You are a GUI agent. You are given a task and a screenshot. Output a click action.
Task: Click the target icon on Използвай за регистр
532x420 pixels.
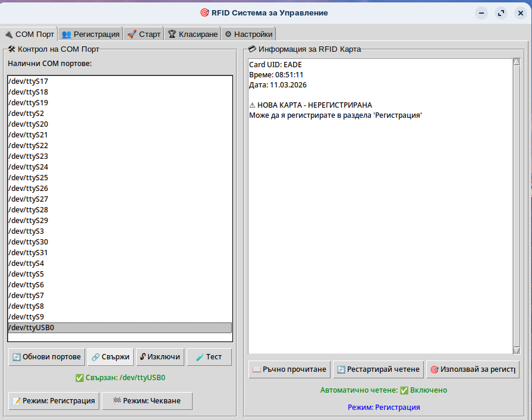[435, 369]
